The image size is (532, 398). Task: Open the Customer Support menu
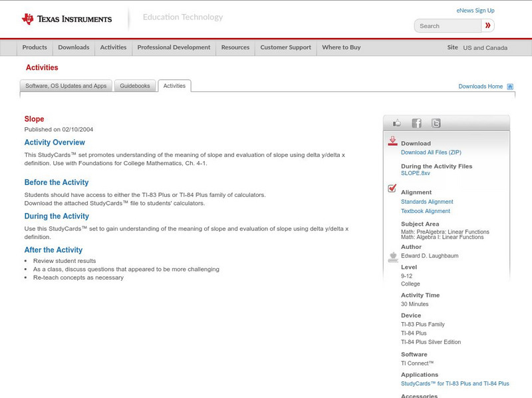285,48
